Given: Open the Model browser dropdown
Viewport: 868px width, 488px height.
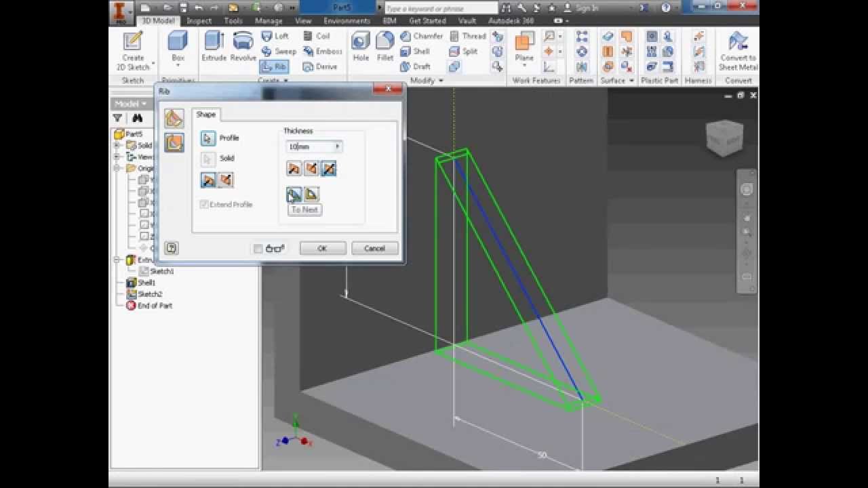Looking at the screenshot, I should (131, 104).
